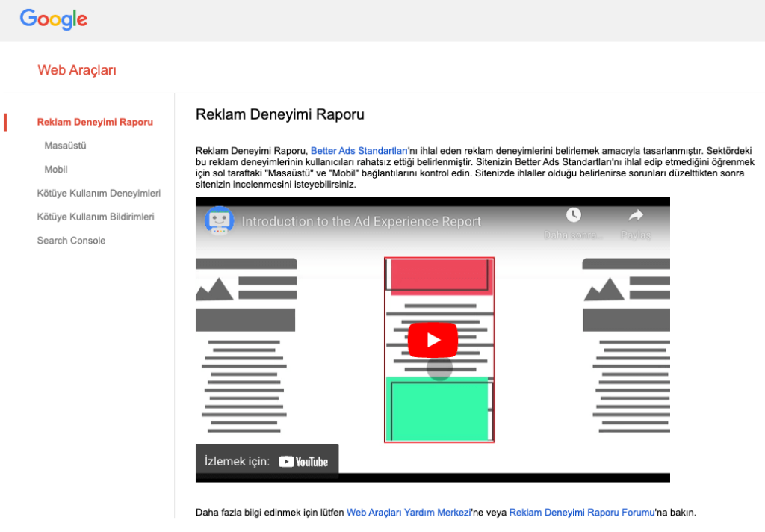Click the red ad block in video
Screen dimensions: 765x532
439,276
